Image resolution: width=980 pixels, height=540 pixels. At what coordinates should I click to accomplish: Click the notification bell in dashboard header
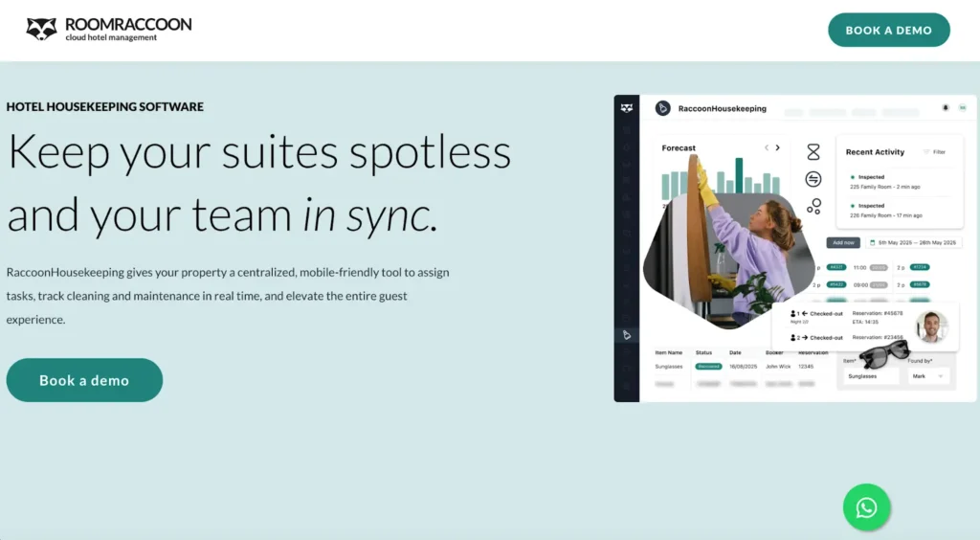945,107
